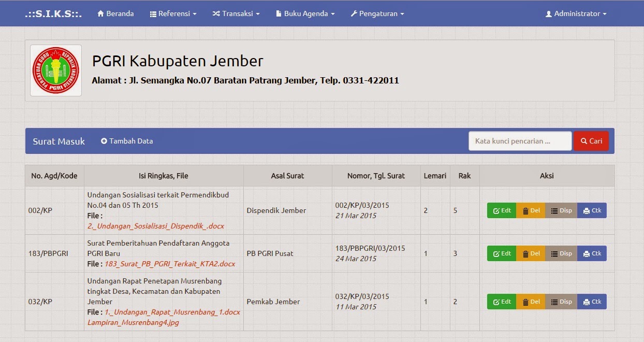Image resolution: width=644 pixels, height=342 pixels.
Task: Open the Buku Agenda dropdown menu
Action: (x=305, y=13)
